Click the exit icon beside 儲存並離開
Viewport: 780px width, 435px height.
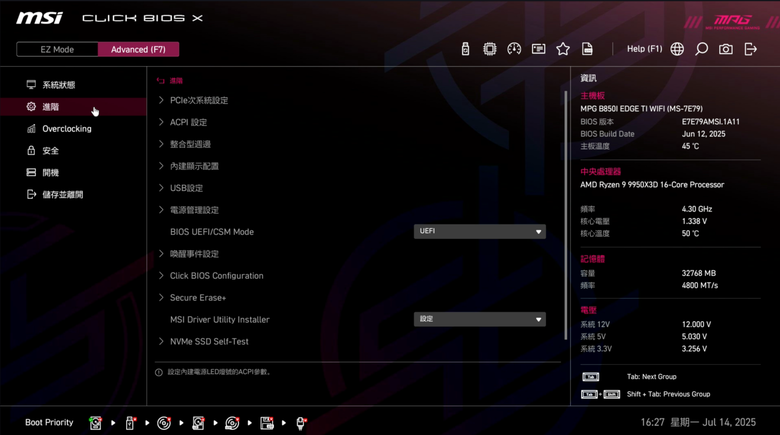tap(31, 194)
